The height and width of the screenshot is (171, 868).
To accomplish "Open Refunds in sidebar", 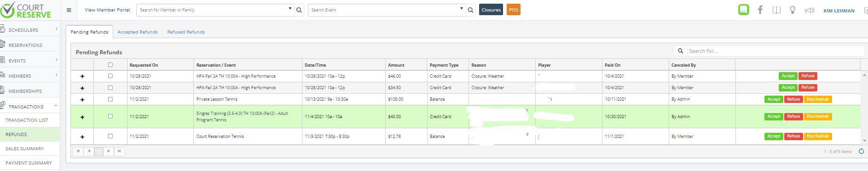I will click(29, 134).
